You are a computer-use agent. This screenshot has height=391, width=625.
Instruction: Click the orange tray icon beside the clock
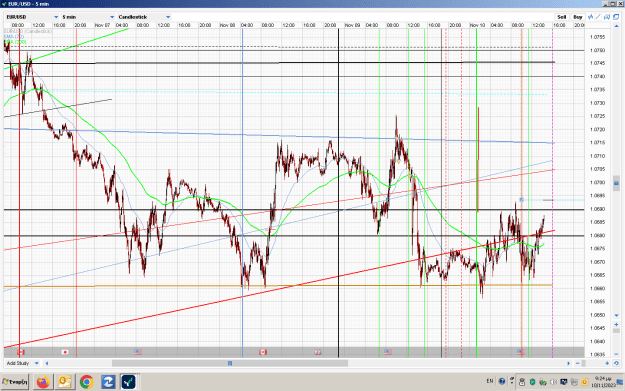pos(584,382)
